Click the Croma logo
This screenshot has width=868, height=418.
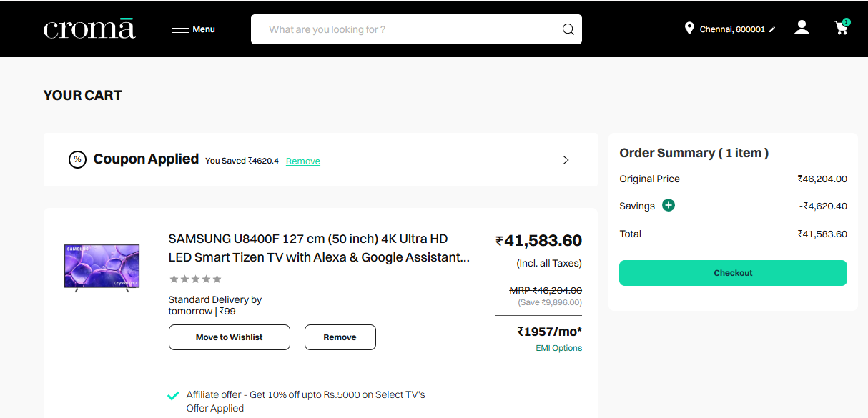pyautogui.click(x=89, y=29)
